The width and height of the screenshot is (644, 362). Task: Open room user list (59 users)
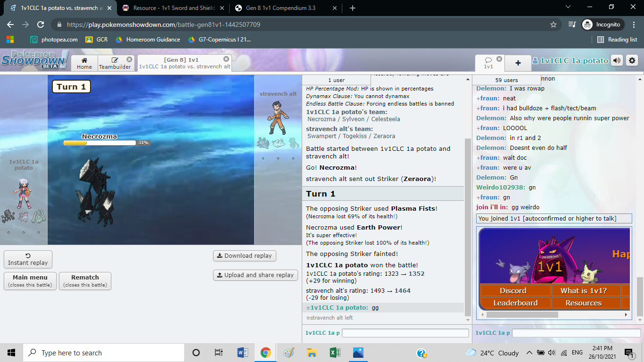point(506,80)
